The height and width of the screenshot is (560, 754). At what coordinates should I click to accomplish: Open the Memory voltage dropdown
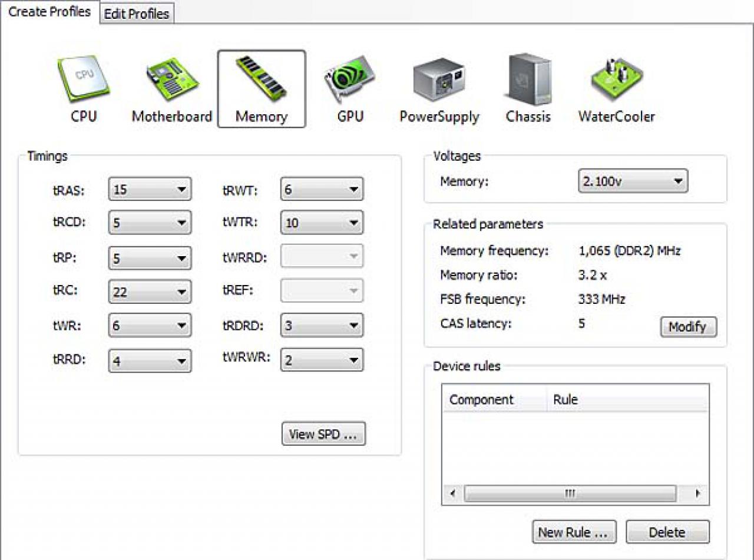click(633, 181)
